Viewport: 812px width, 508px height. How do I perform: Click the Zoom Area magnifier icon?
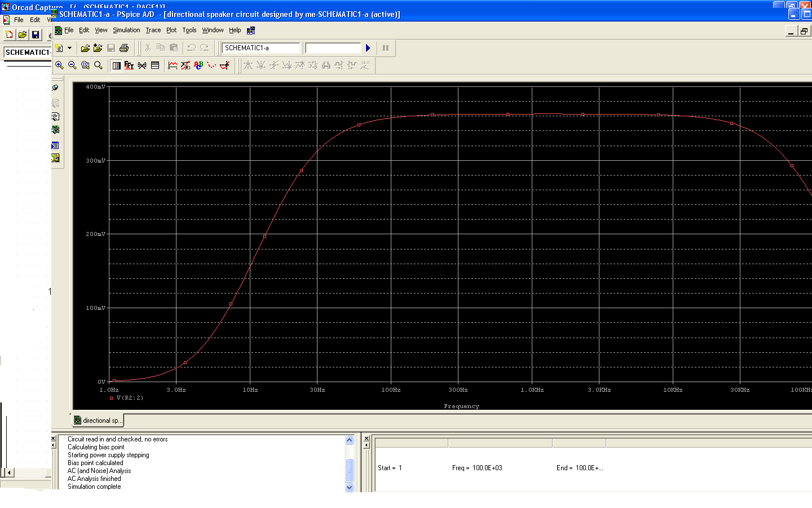85,65
